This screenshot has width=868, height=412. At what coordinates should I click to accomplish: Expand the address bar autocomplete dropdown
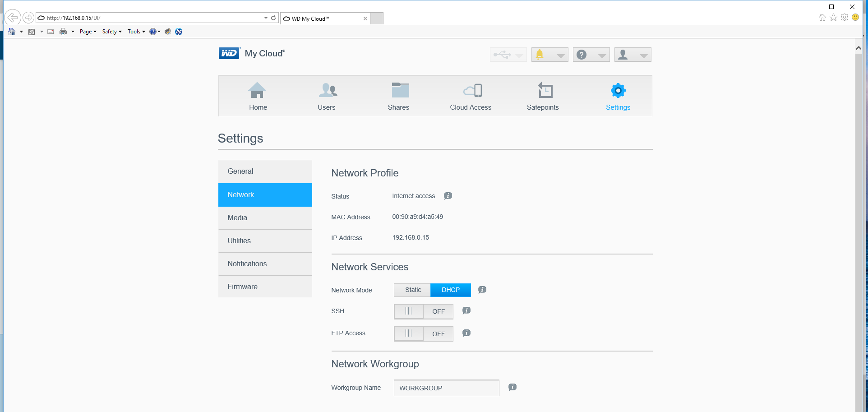(x=266, y=18)
